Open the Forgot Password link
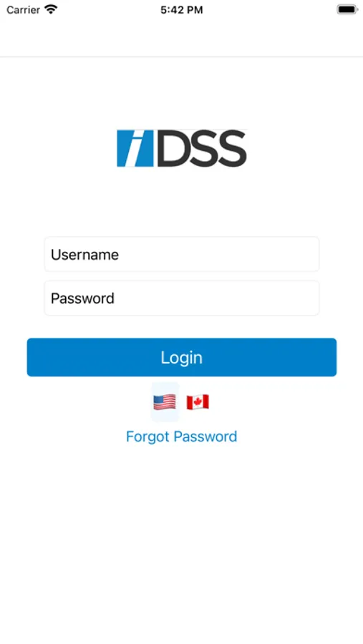This screenshot has width=363, height=644. (182, 436)
